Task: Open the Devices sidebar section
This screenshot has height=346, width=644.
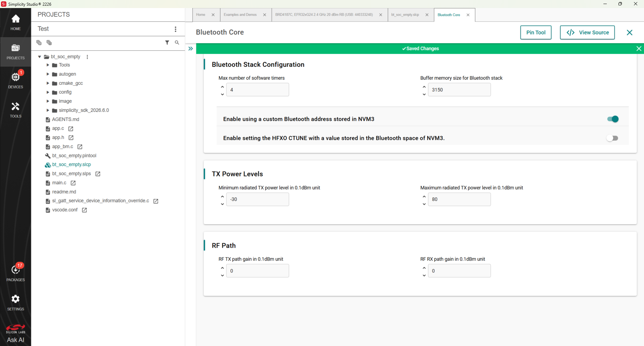Action: coord(15,80)
